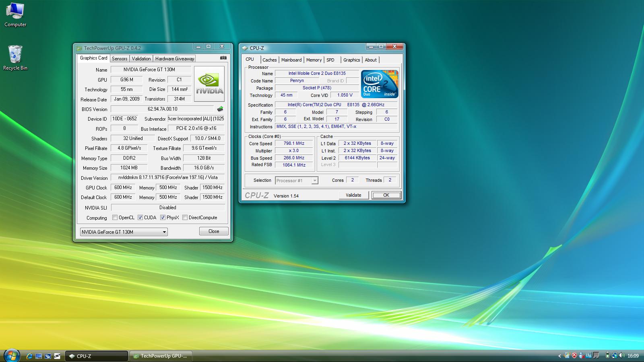The height and width of the screenshot is (362, 644).
Task: Click the gray monitor tray icon
Action: click(596, 356)
